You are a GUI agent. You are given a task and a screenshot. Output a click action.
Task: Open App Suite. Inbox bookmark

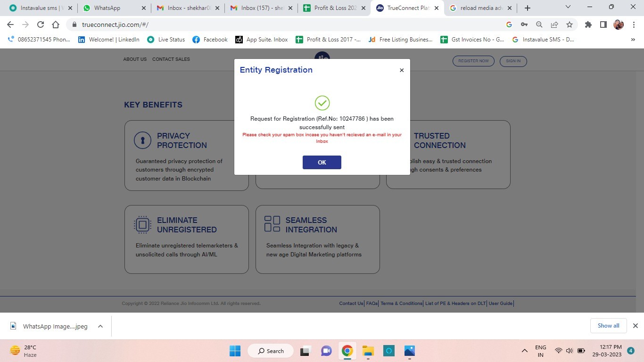[262, 40]
